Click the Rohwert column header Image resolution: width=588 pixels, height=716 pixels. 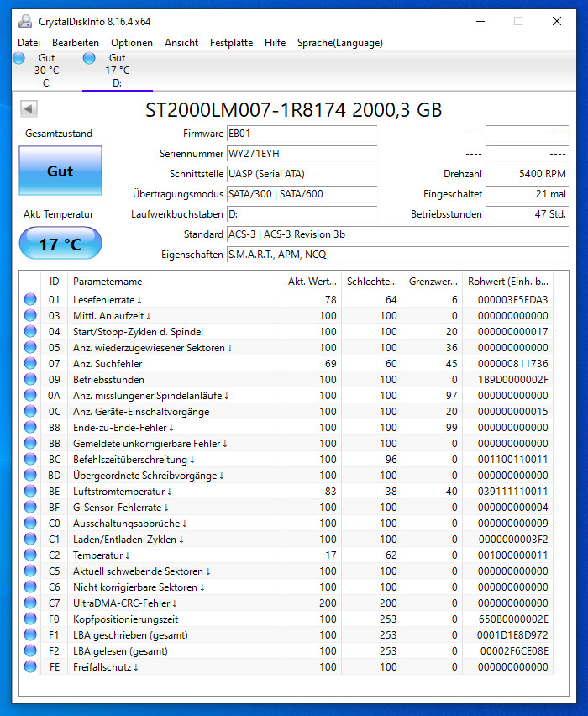[507, 282]
